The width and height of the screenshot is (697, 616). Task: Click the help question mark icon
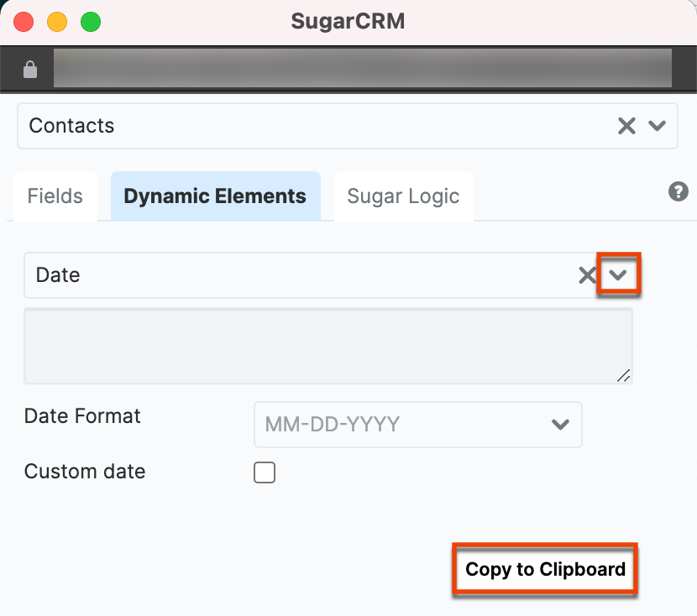tap(678, 192)
